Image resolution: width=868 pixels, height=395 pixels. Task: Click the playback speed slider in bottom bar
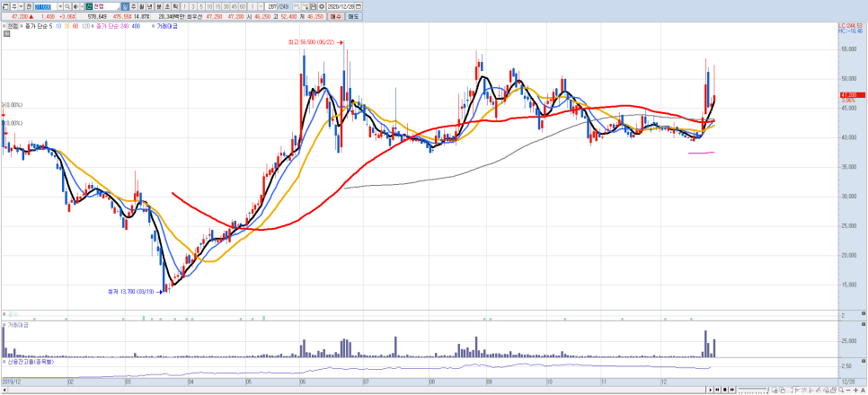point(753,390)
